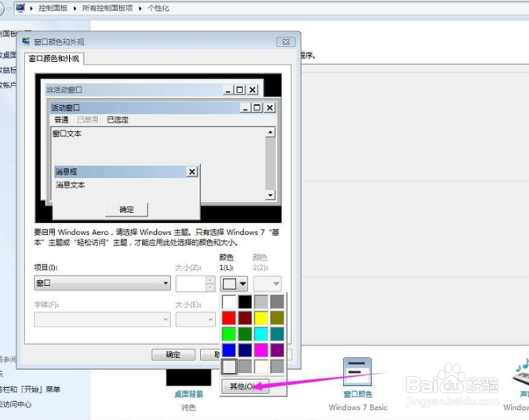The height and width of the screenshot is (420, 529).
Task: Click the 所有控制面板项 breadcrumb
Action: (x=108, y=8)
